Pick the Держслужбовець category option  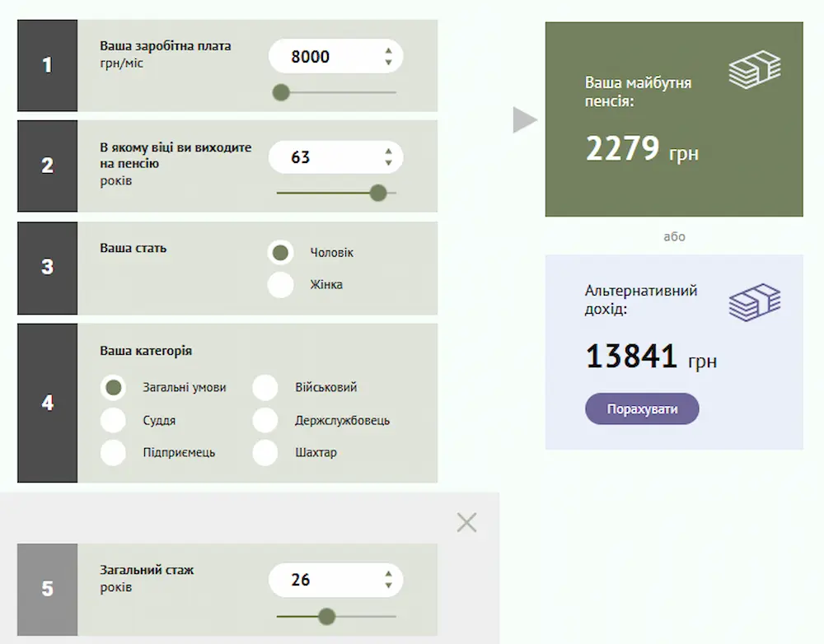tap(265, 421)
